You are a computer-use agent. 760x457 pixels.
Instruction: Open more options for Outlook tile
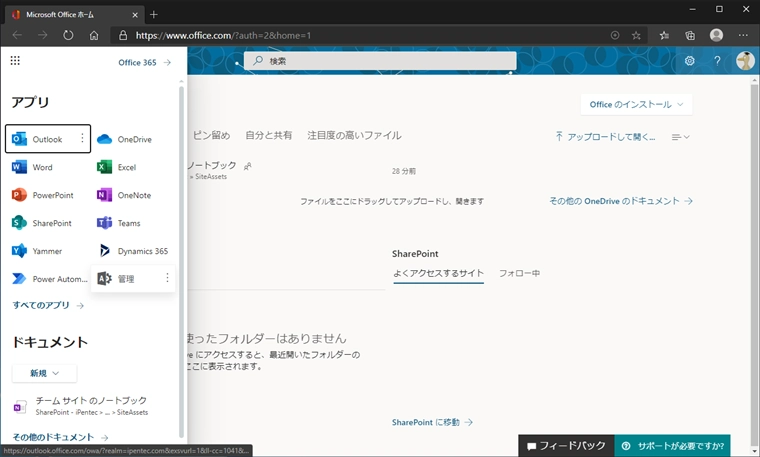[x=82, y=139]
